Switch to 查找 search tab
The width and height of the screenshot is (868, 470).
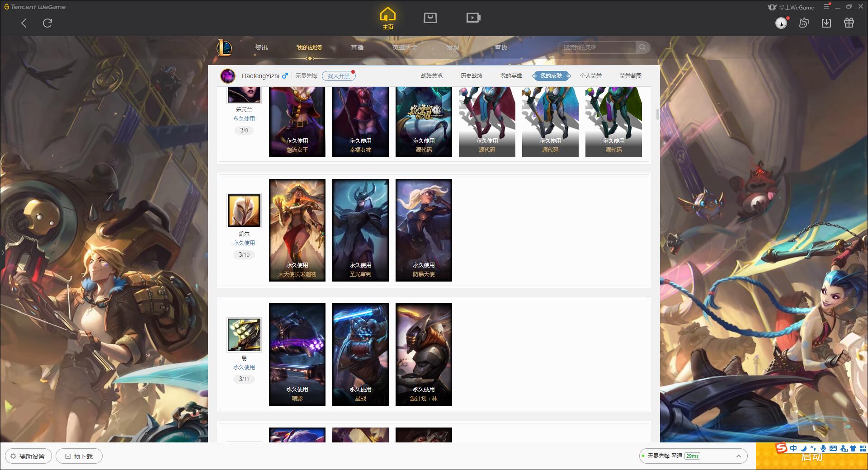501,47
